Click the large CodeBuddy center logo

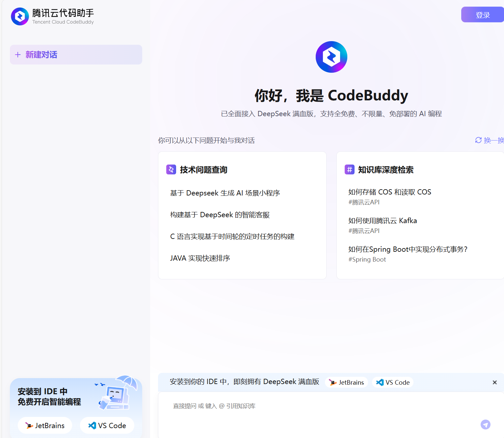click(x=332, y=57)
